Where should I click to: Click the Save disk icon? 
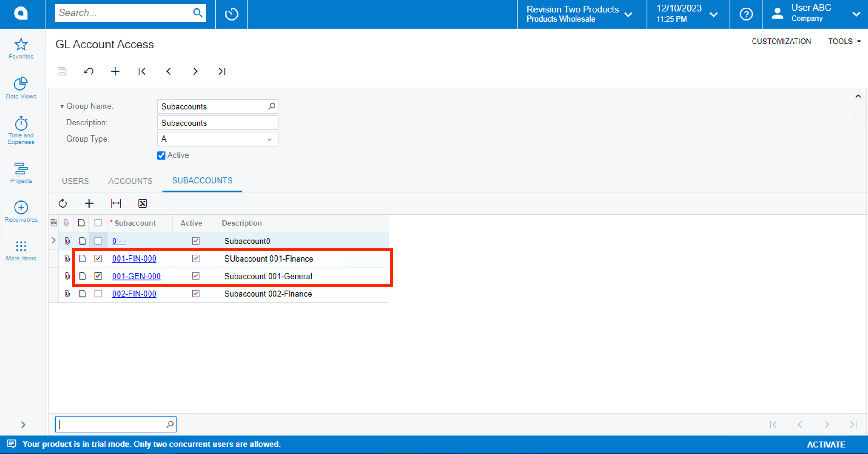[62, 71]
